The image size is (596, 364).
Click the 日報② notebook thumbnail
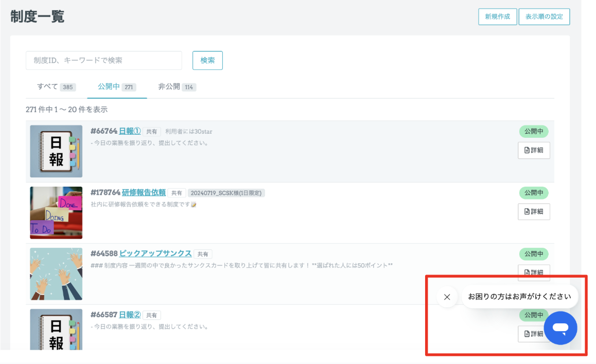pos(56,330)
